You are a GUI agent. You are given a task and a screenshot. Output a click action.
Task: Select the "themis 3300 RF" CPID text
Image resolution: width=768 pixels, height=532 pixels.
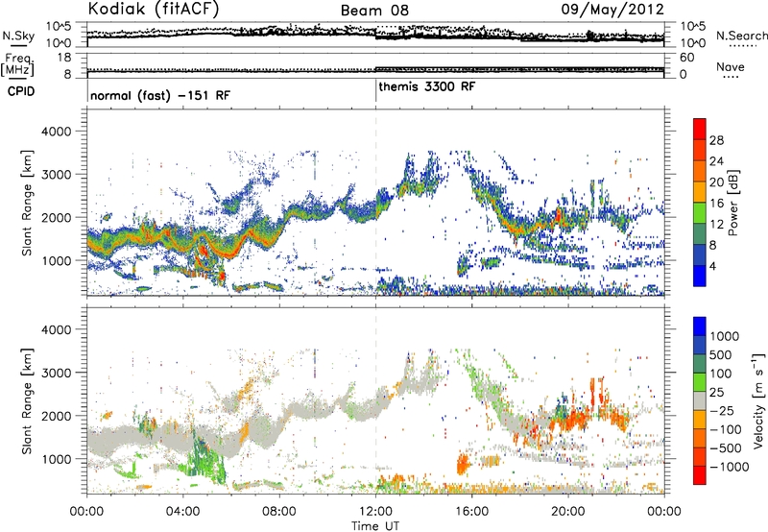426,86
